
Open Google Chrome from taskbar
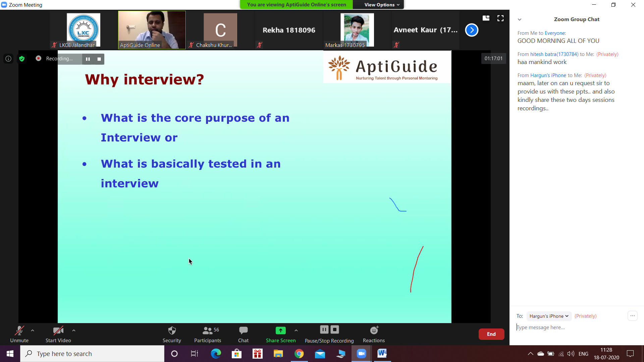(299, 354)
